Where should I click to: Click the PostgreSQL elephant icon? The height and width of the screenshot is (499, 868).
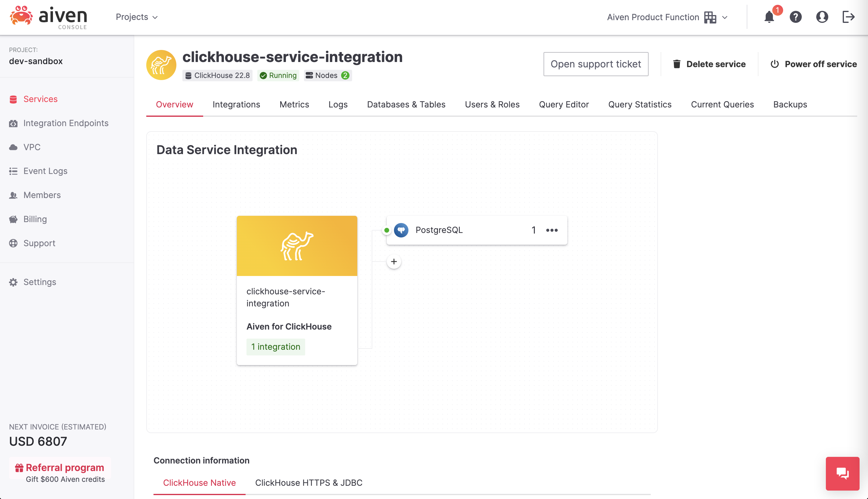pyautogui.click(x=401, y=230)
